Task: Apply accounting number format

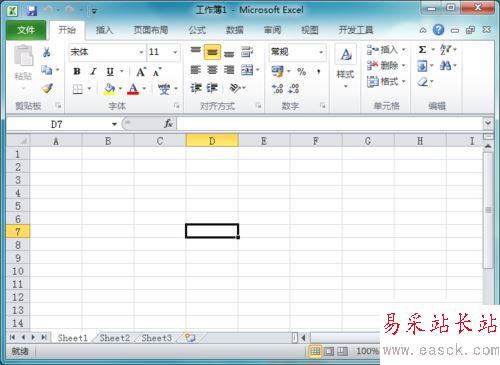Action: tap(277, 71)
